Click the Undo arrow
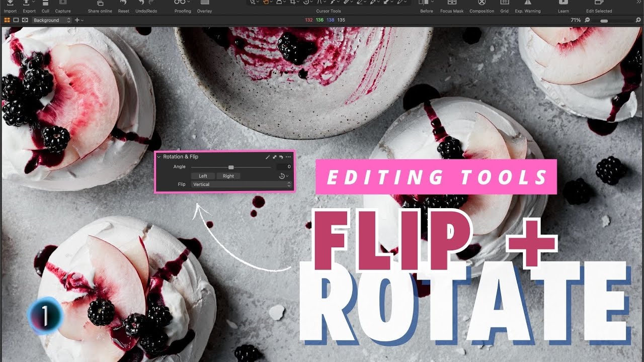 [x=141, y=3]
